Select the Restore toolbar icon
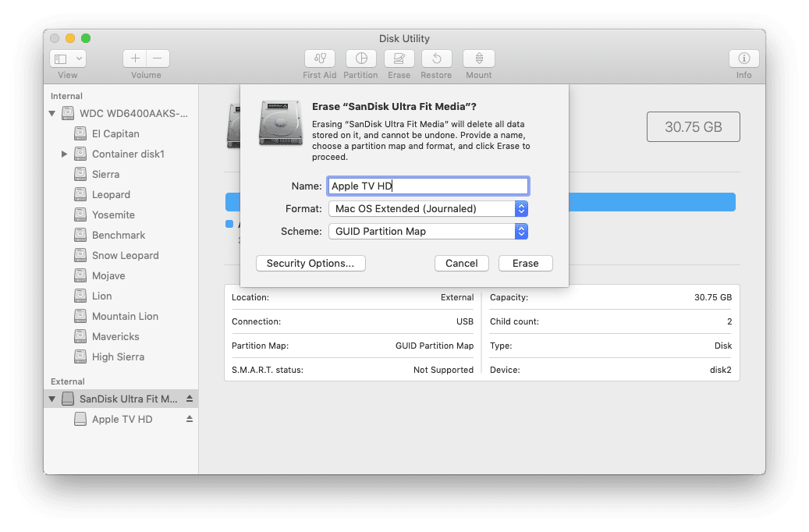Screen dimensions: 809x532 pyautogui.click(x=436, y=59)
